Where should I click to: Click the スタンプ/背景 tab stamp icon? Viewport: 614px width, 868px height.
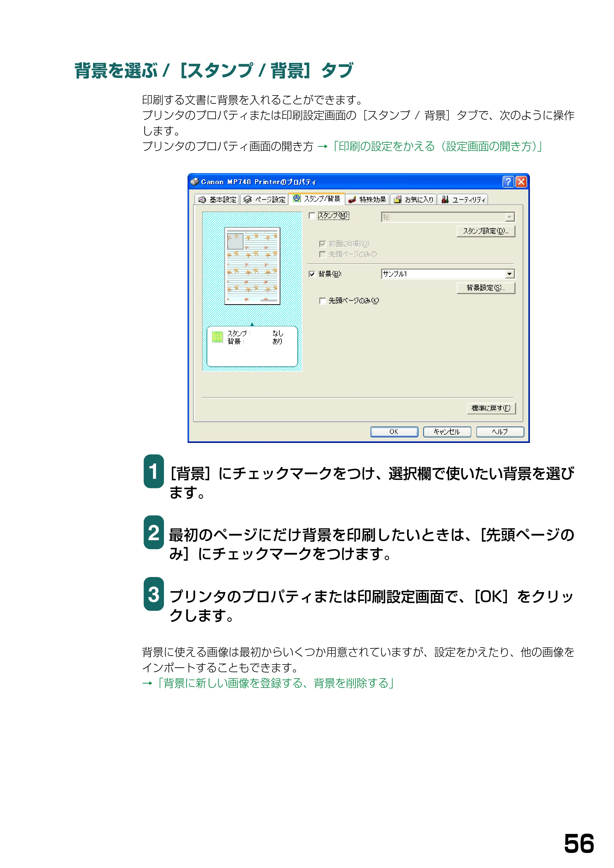[297, 199]
